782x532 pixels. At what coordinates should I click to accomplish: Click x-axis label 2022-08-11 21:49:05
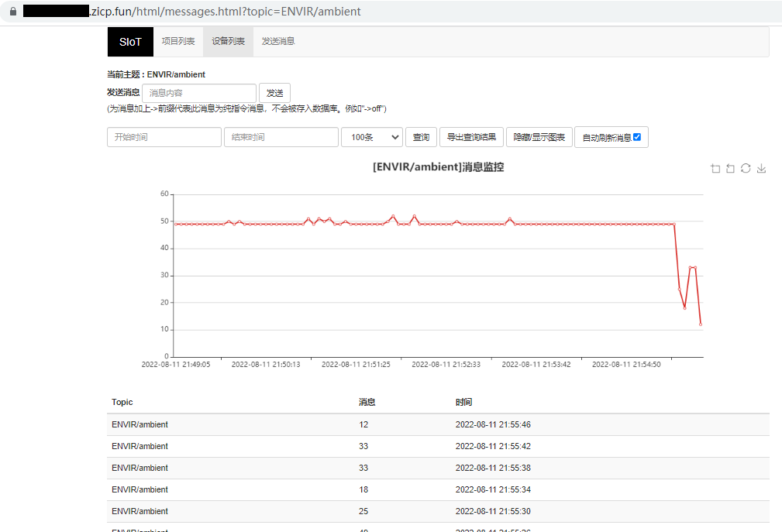(176, 365)
